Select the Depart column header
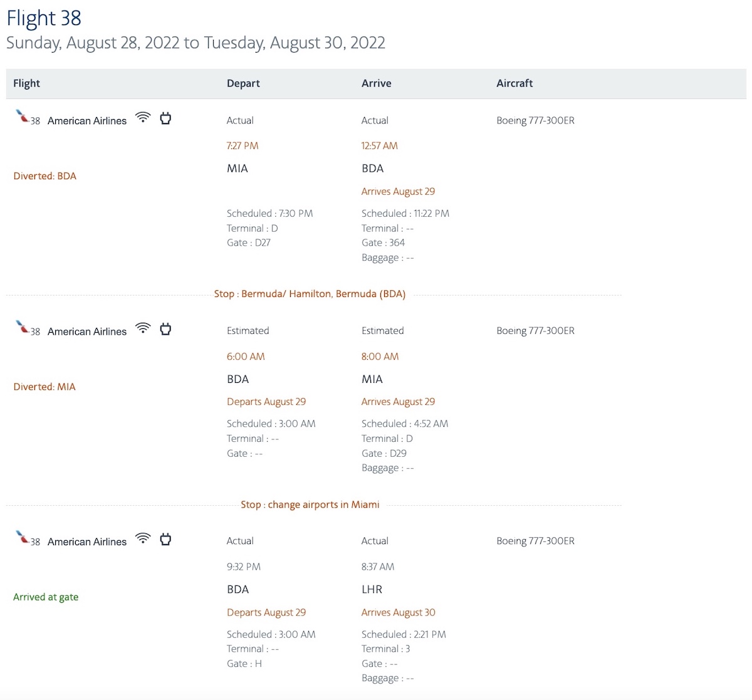Viewport: 752px width, 700px height. coord(243,83)
